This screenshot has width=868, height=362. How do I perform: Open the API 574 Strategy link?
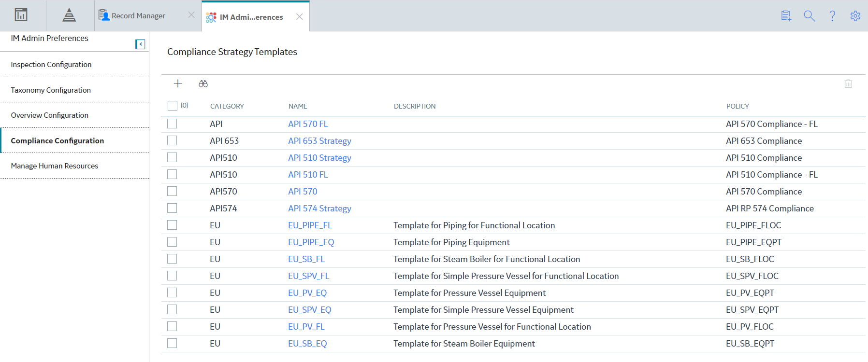[x=319, y=209]
